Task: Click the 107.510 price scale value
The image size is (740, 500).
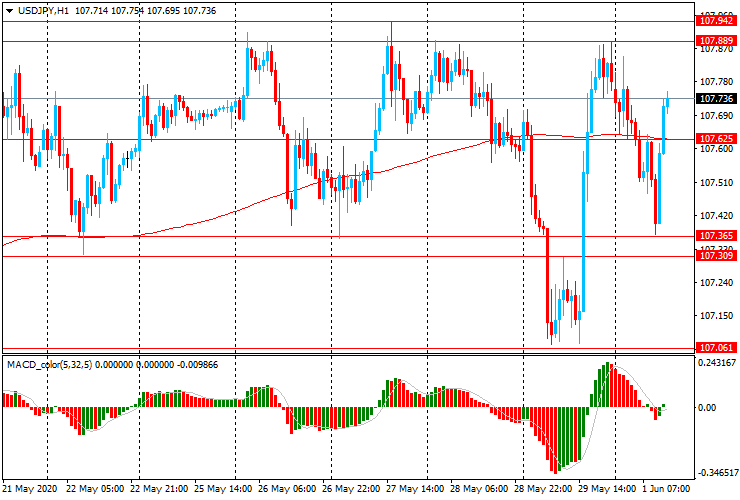Action: pyautogui.click(x=716, y=183)
